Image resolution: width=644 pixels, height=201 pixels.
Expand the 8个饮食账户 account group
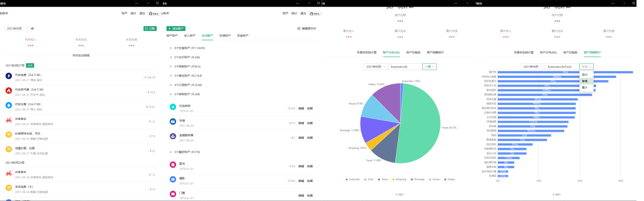coord(171,48)
